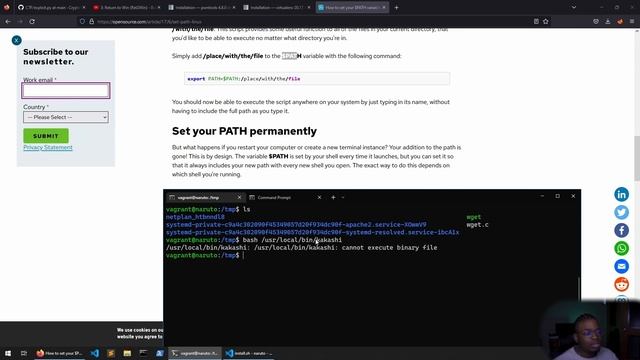Open the Windows Start menu
Image resolution: width=640 pixels, height=360 pixels.
(8, 353)
